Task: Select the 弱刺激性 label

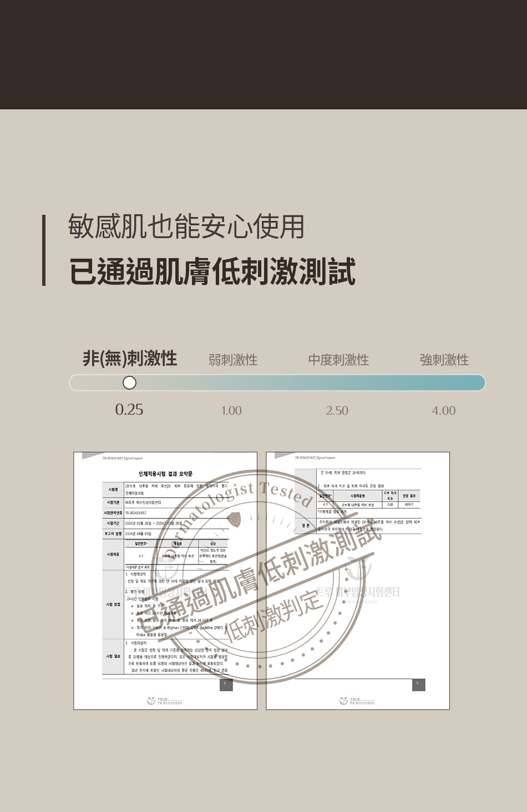Action: [x=233, y=360]
